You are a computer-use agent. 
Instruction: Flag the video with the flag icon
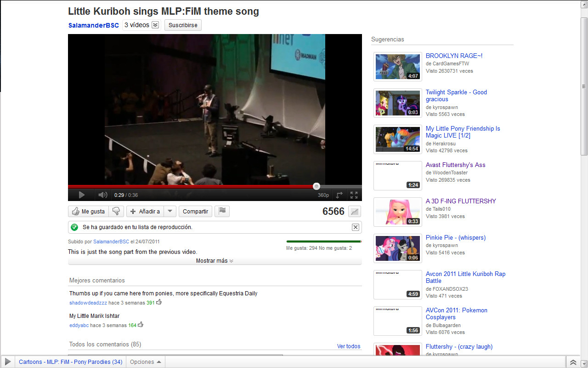pos(222,212)
